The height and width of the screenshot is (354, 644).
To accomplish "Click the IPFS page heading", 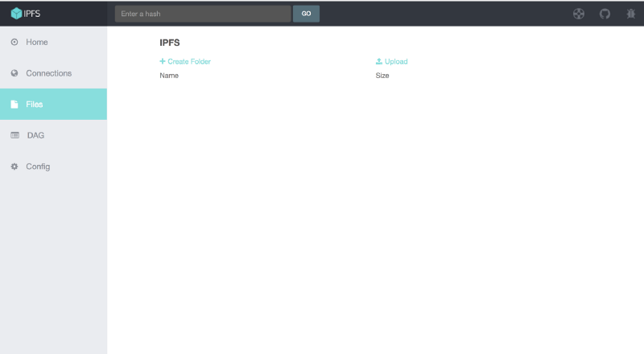I will pos(170,43).
